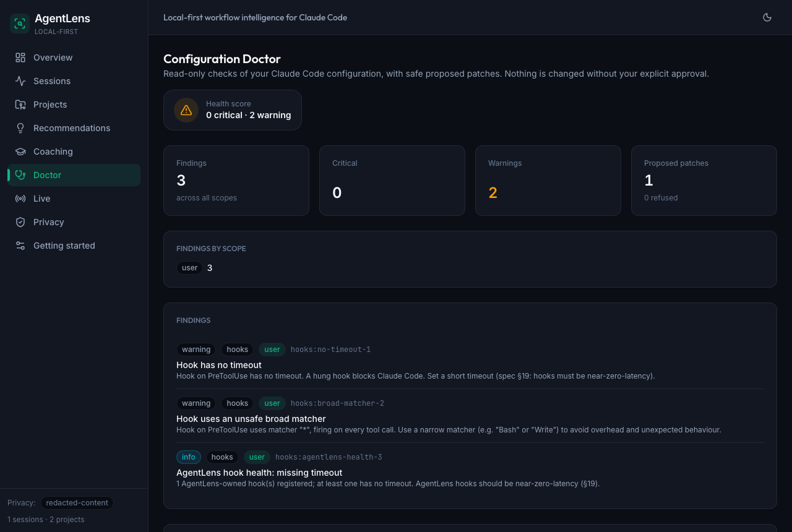Viewport: 792px width, 532px height.
Task: Click 'Hook uses an unsafe broad matcher' title
Action: 251,419
